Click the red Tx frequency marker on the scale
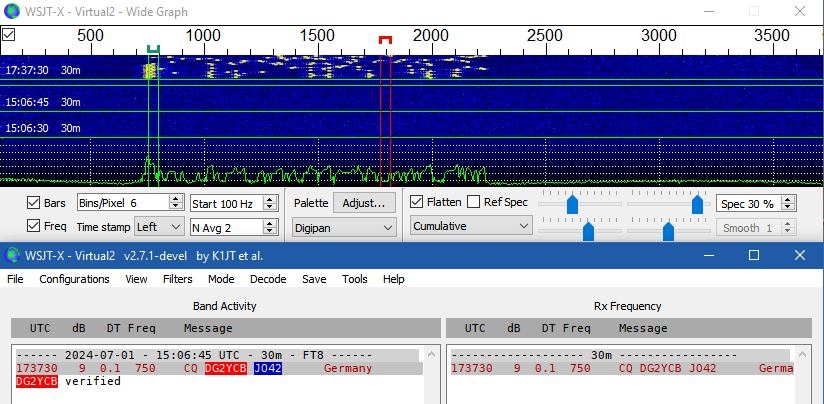The width and height of the screenshot is (824, 404). tap(386, 40)
